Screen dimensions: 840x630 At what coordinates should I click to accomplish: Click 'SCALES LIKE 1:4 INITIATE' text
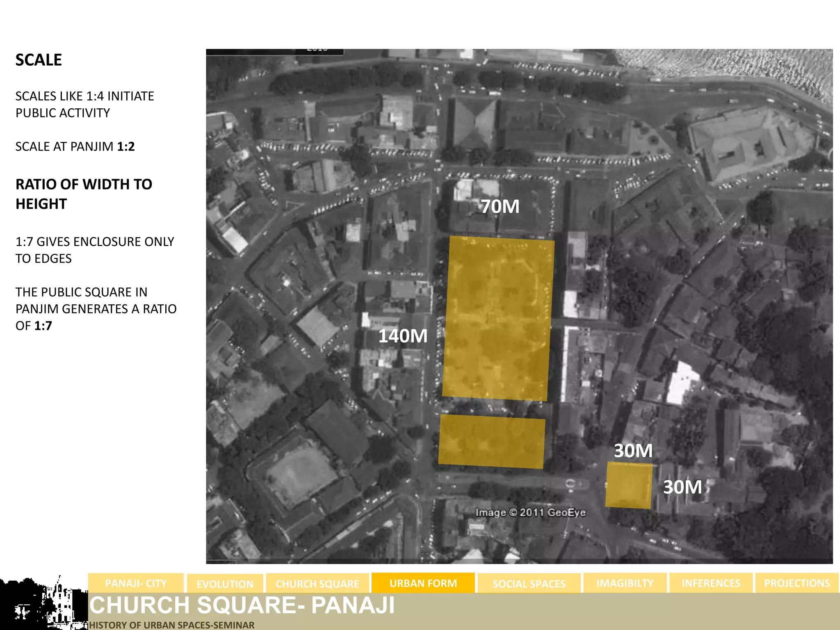pyautogui.click(x=84, y=96)
